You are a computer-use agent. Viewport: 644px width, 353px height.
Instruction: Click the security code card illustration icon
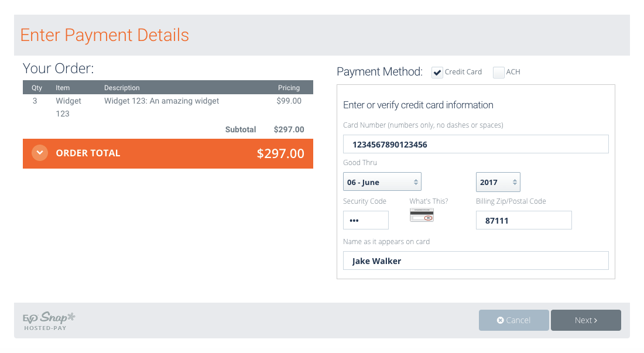pyautogui.click(x=422, y=215)
